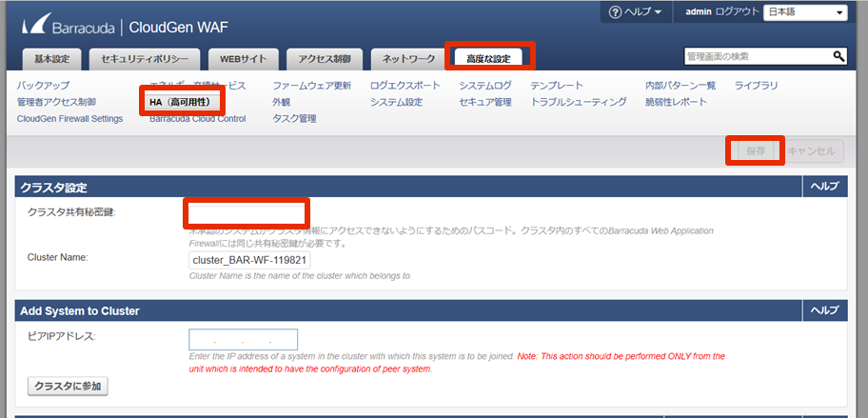
Task: Open ヘルプ for クラスタ設定 section
Action: coord(825,188)
